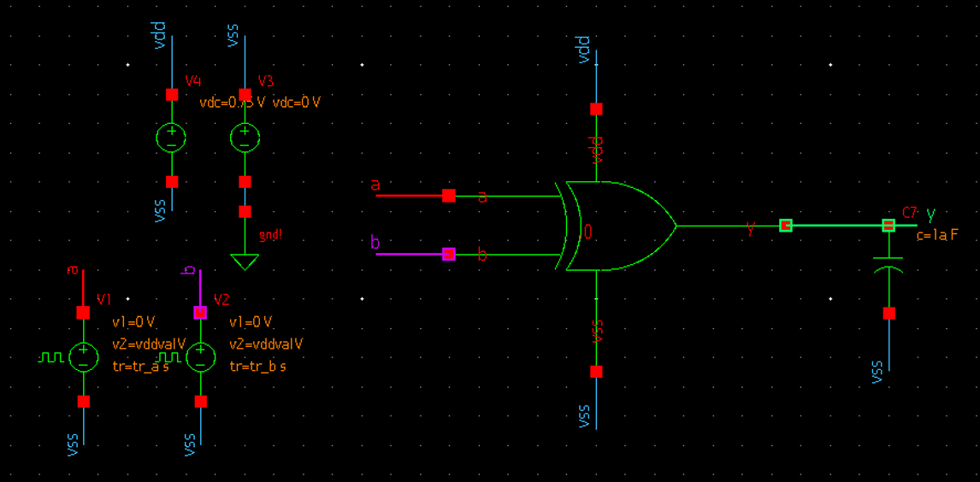Click the C7 instance label
This screenshot has height=482, width=980.
point(909,212)
